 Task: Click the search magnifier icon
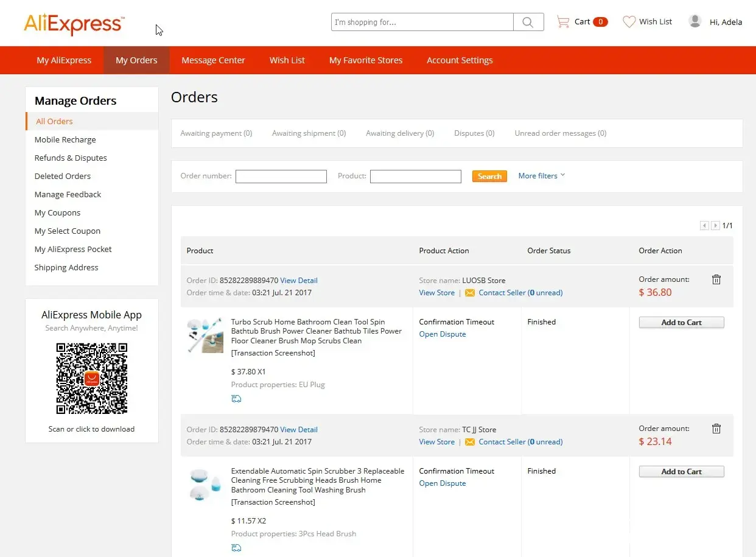point(528,23)
